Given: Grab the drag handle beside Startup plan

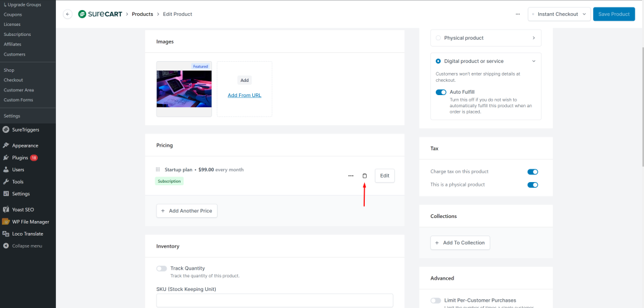Looking at the screenshot, I should tap(158, 170).
